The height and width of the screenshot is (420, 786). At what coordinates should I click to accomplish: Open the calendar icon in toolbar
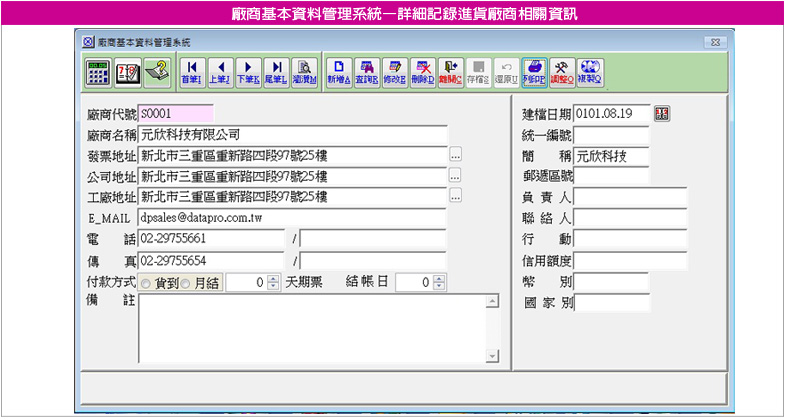(x=127, y=71)
